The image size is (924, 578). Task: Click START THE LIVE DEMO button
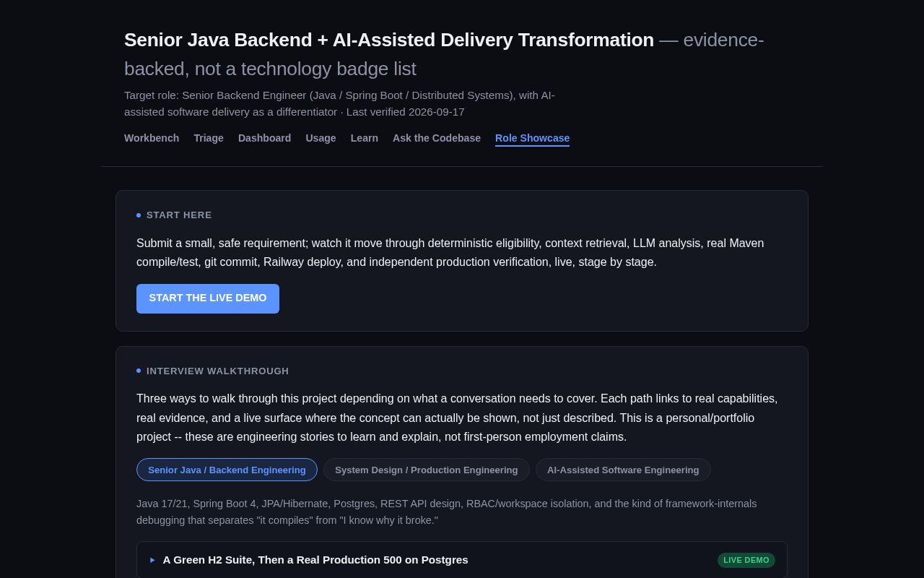coord(208,298)
